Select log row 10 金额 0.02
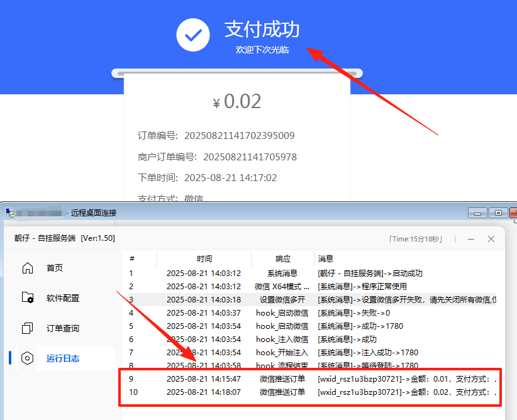The height and width of the screenshot is (420, 517). click(312, 392)
